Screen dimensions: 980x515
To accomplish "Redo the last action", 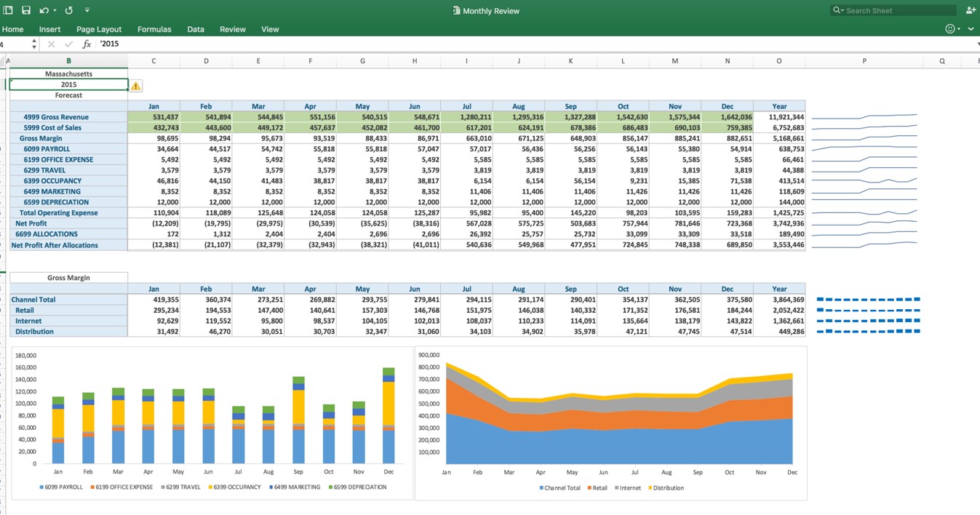I will (x=68, y=10).
